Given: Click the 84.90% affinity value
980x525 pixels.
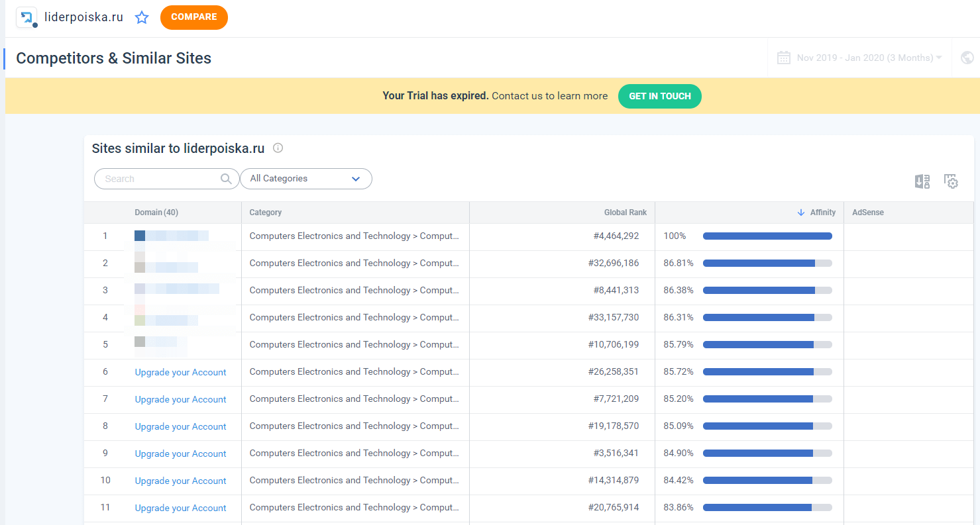Looking at the screenshot, I should point(679,453).
